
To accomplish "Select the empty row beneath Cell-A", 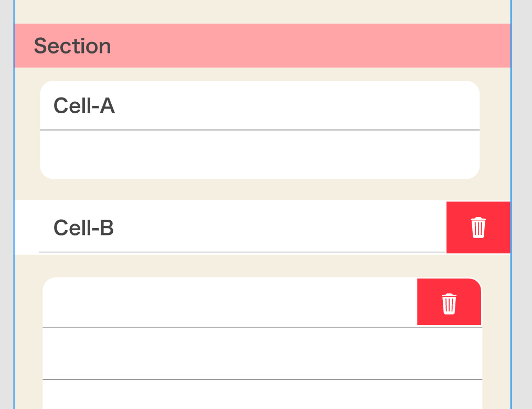I will pyautogui.click(x=260, y=154).
